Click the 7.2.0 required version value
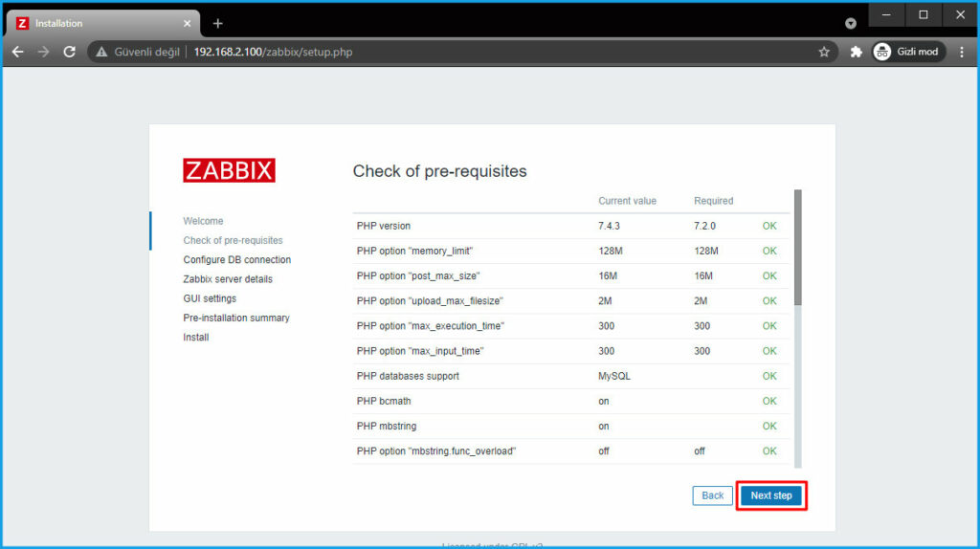 [x=704, y=226]
